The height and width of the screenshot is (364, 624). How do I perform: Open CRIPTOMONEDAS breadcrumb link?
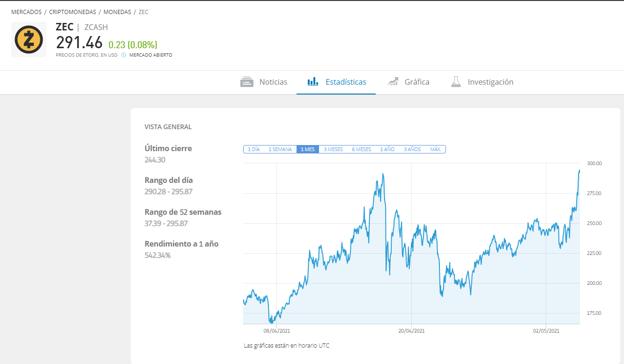(x=72, y=12)
